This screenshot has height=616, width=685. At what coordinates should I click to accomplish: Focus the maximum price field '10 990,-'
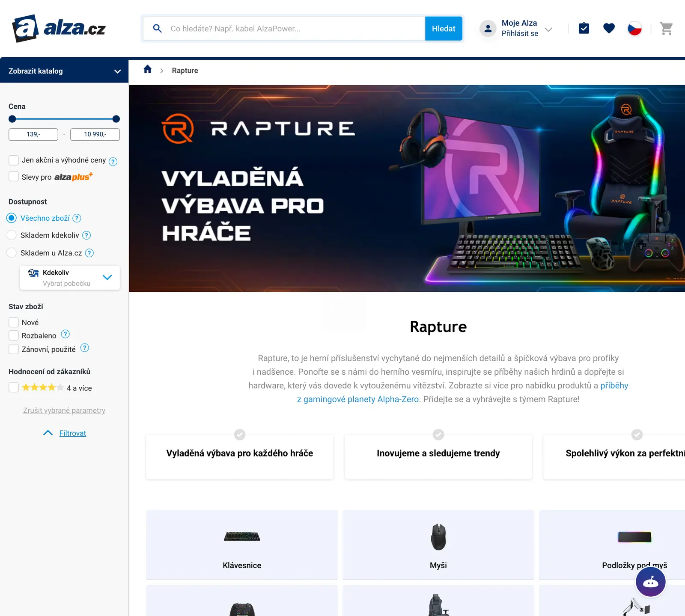tap(95, 134)
